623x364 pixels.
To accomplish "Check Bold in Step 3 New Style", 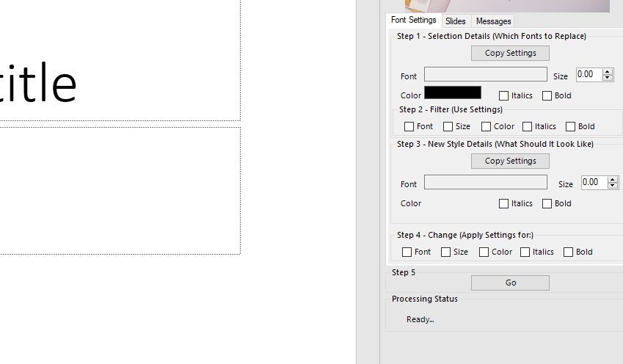I will (547, 203).
